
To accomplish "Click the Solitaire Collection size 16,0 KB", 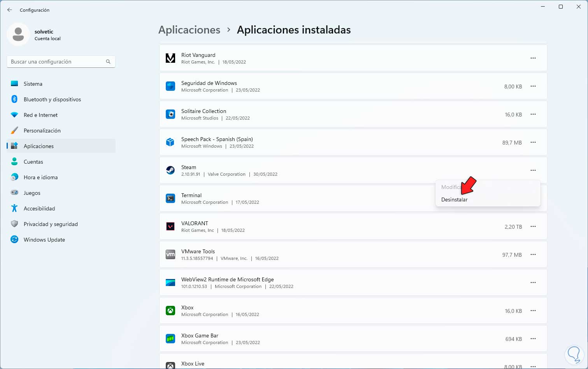I will click(513, 115).
